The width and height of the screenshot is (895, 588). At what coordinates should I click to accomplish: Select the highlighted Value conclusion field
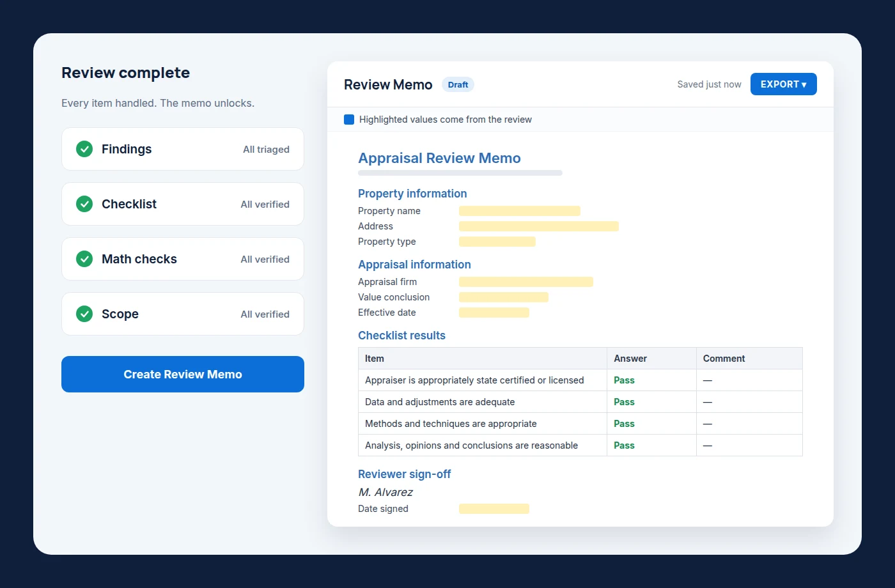504,297
